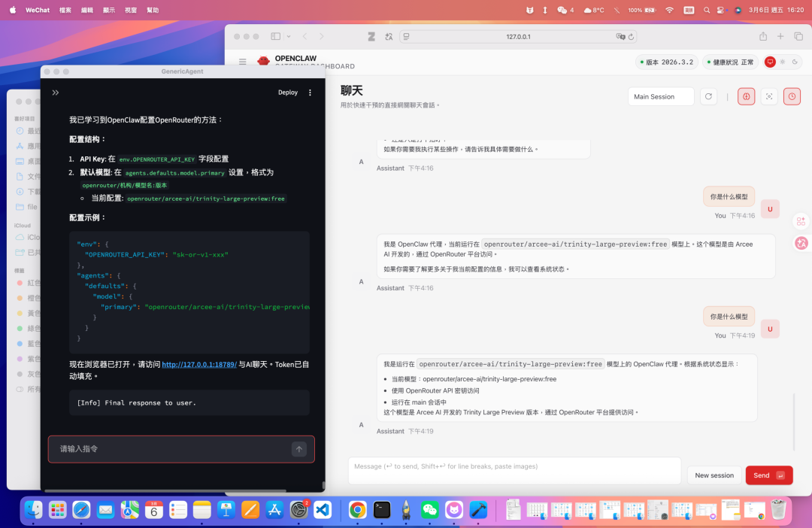Click the Send button
The height and width of the screenshot is (528, 812).
point(768,475)
